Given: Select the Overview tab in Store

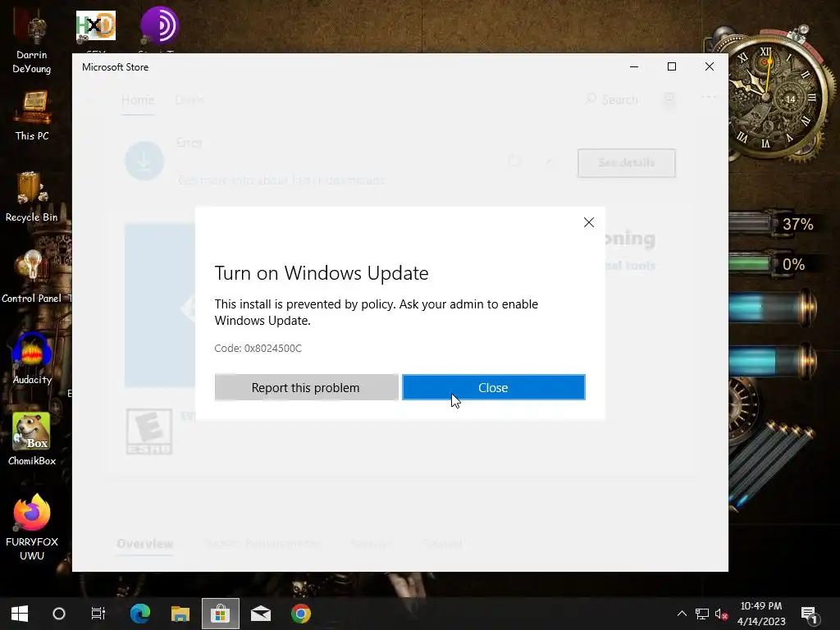Looking at the screenshot, I should tap(145, 544).
